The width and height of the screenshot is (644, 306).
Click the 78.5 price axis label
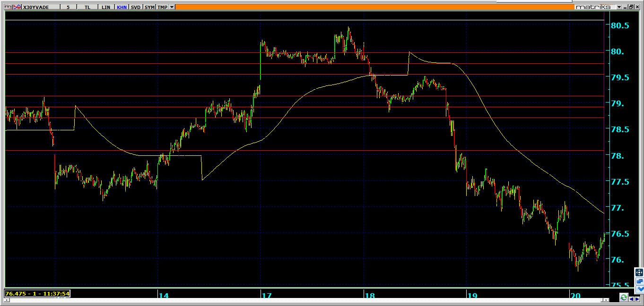[x=620, y=129]
